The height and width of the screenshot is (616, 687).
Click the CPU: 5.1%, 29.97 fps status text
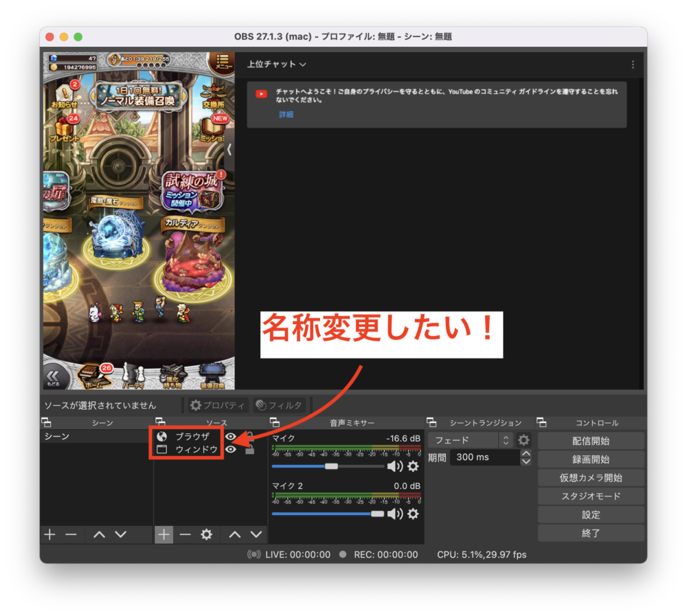(x=482, y=555)
